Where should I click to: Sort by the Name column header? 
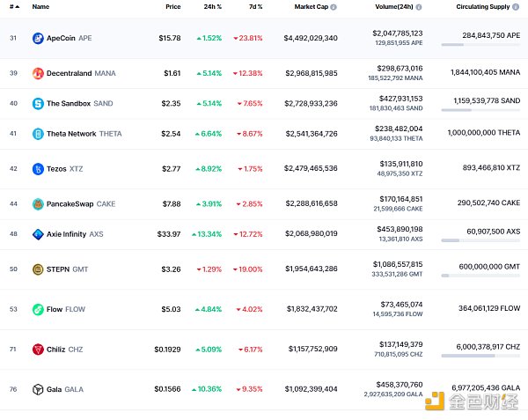(40, 7)
